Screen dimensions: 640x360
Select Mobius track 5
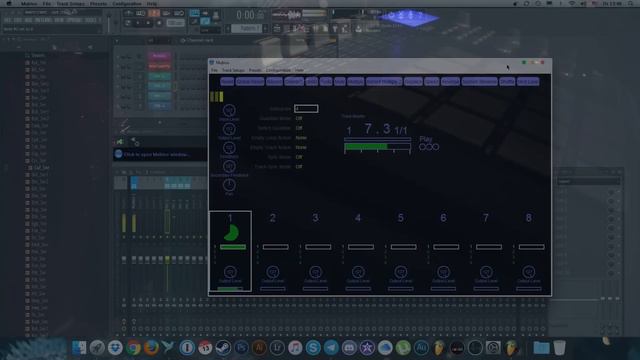400,218
